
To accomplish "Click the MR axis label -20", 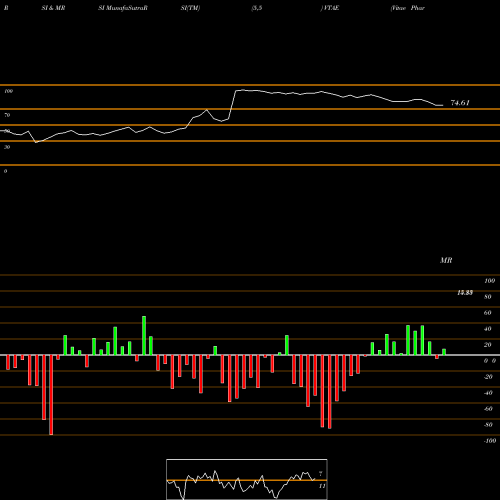I will (x=488, y=377).
